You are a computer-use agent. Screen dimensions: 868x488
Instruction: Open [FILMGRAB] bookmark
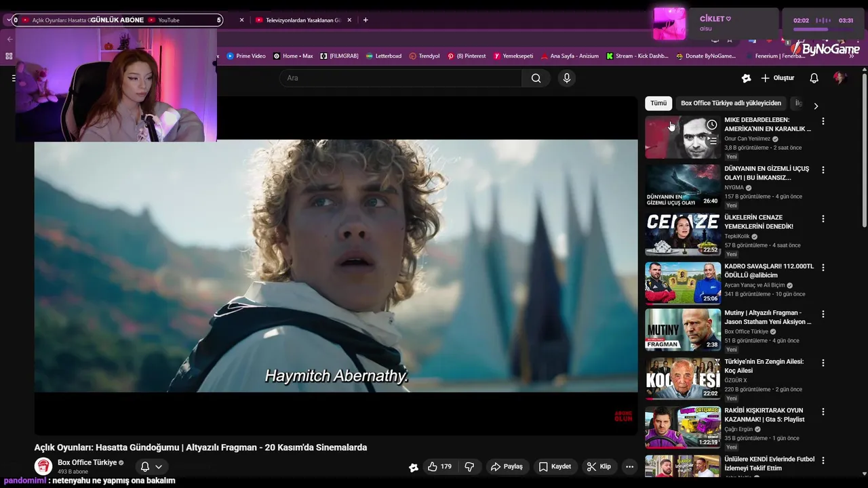pos(339,56)
